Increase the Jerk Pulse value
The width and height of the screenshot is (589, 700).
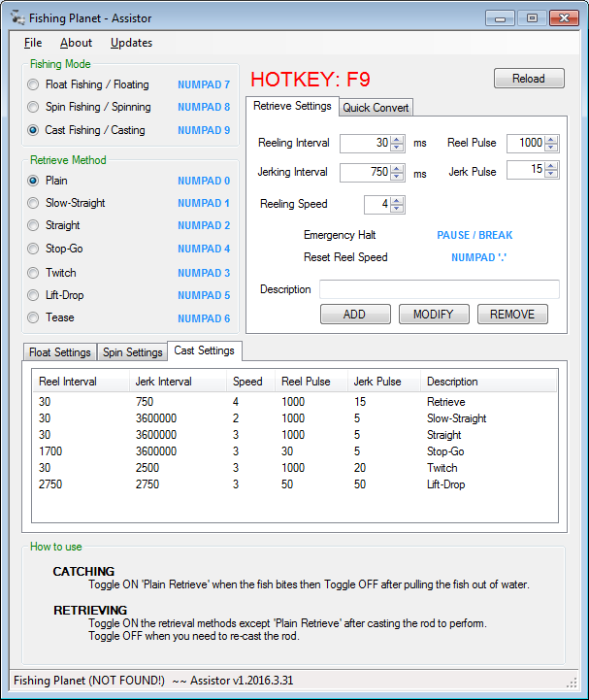tap(551, 166)
